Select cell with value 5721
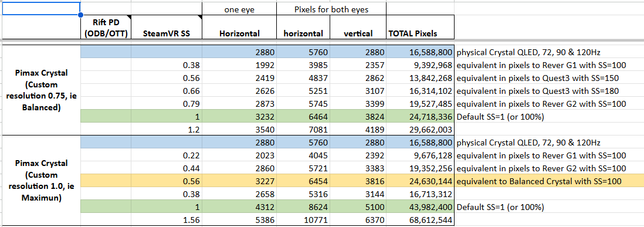This screenshot has height=227, width=644. tap(304, 168)
